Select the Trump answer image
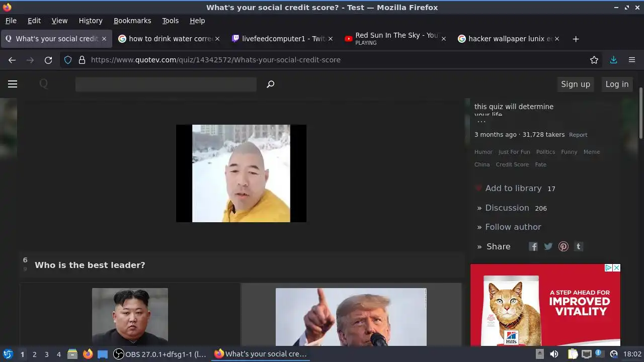The image size is (644, 362). (x=351, y=317)
